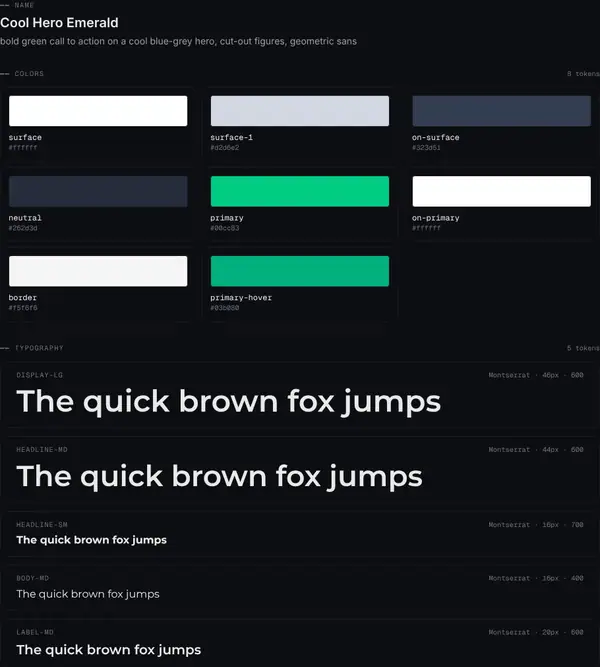The width and height of the screenshot is (600, 667).
Task: Click the "on-primary" token name label
Action: click(436, 218)
